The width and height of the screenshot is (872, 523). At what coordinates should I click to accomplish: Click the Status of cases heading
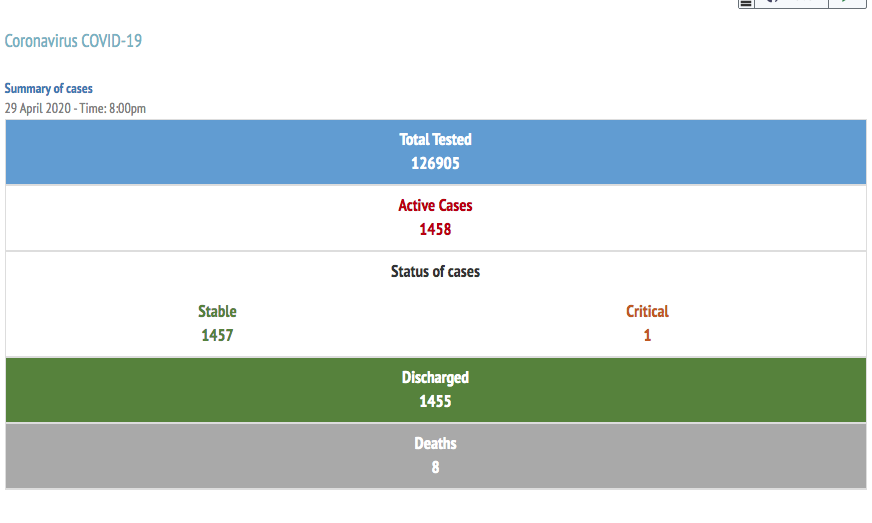[x=435, y=272]
